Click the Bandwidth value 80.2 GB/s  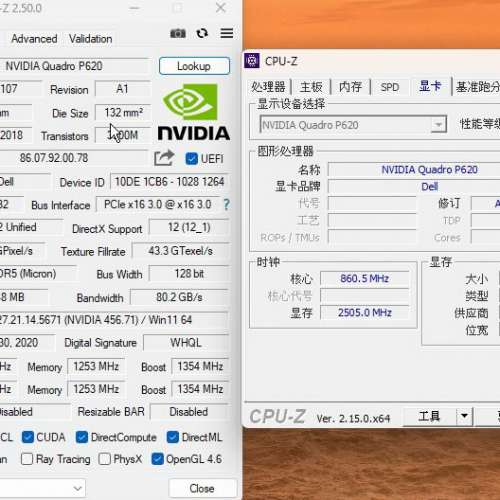(179, 297)
